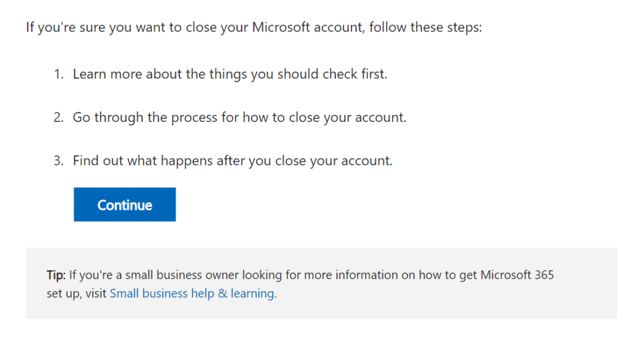644x342 pixels.
Task: Click the list number "1."
Action: click(x=58, y=74)
